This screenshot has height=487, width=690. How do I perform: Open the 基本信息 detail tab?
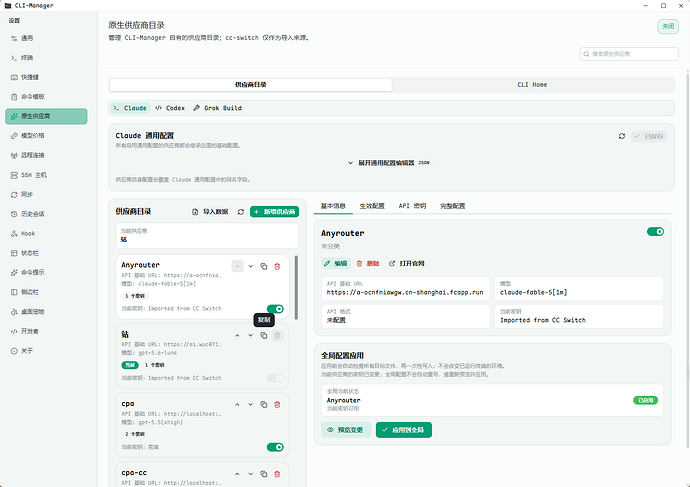point(333,206)
